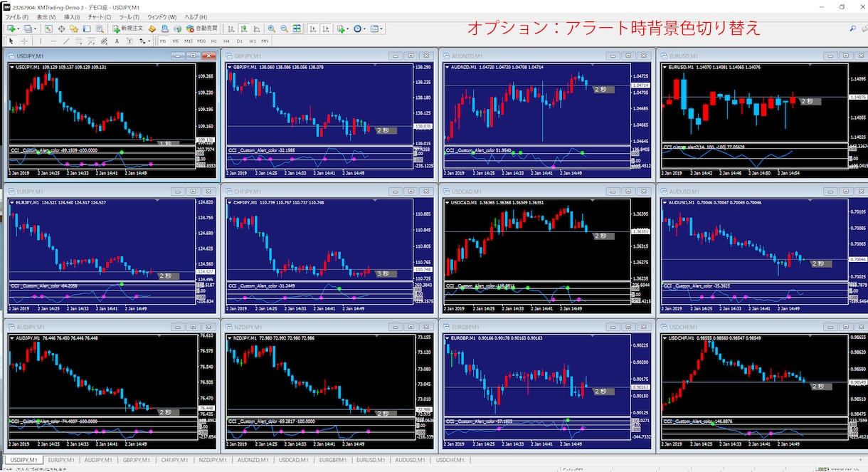
Task: Zoom out on the chart
Action: point(284,28)
